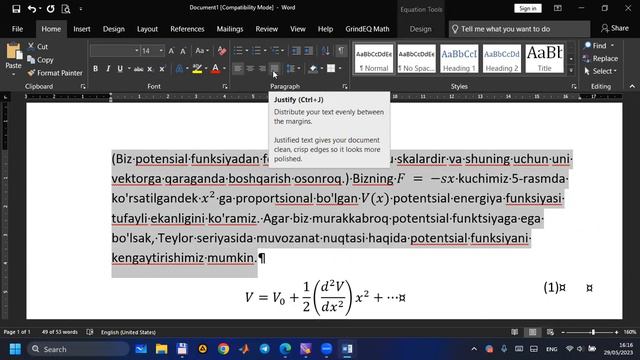
Task: Open borders dropdown arrow
Action: click(340, 69)
